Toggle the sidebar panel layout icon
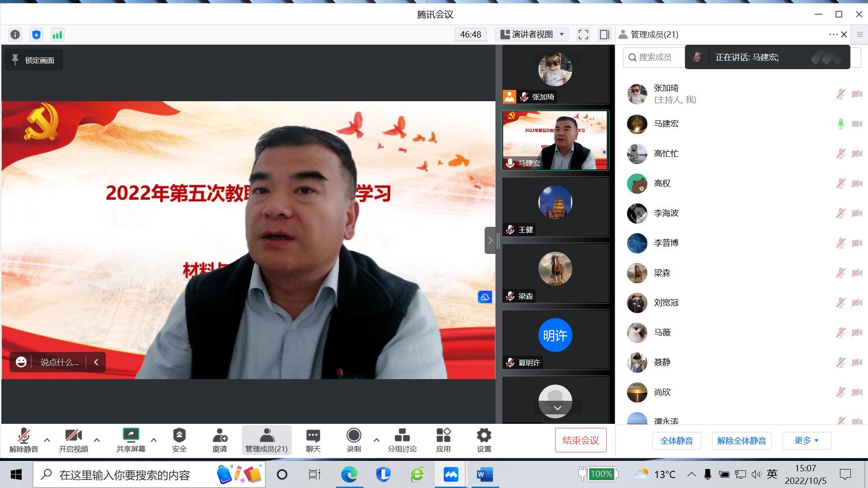The image size is (868, 488). 604,35
